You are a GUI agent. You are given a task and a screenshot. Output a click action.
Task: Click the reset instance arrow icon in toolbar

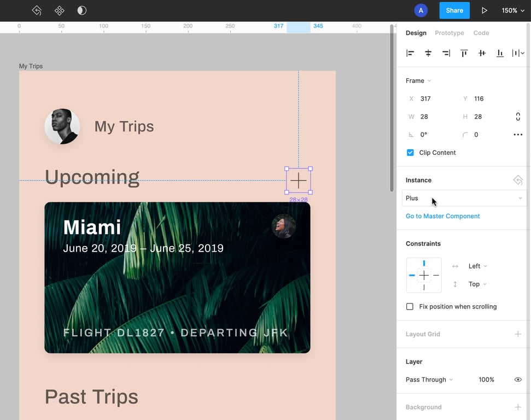tap(37, 10)
